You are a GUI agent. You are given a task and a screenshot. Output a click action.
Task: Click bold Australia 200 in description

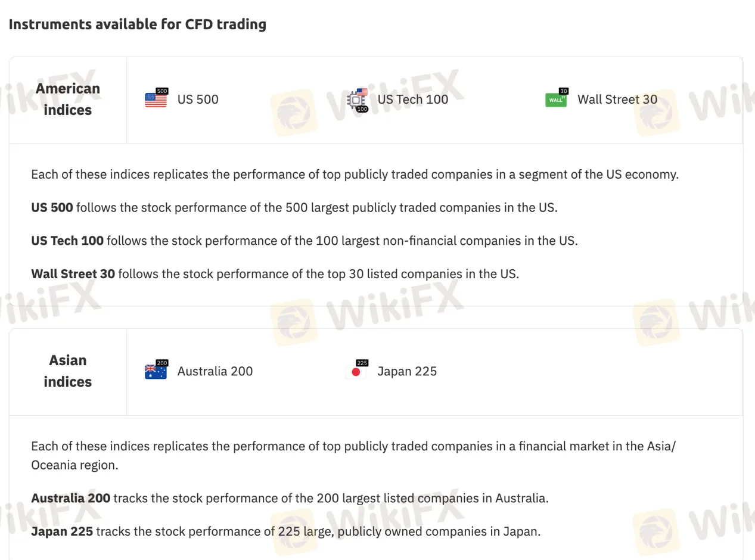(x=70, y=498)
